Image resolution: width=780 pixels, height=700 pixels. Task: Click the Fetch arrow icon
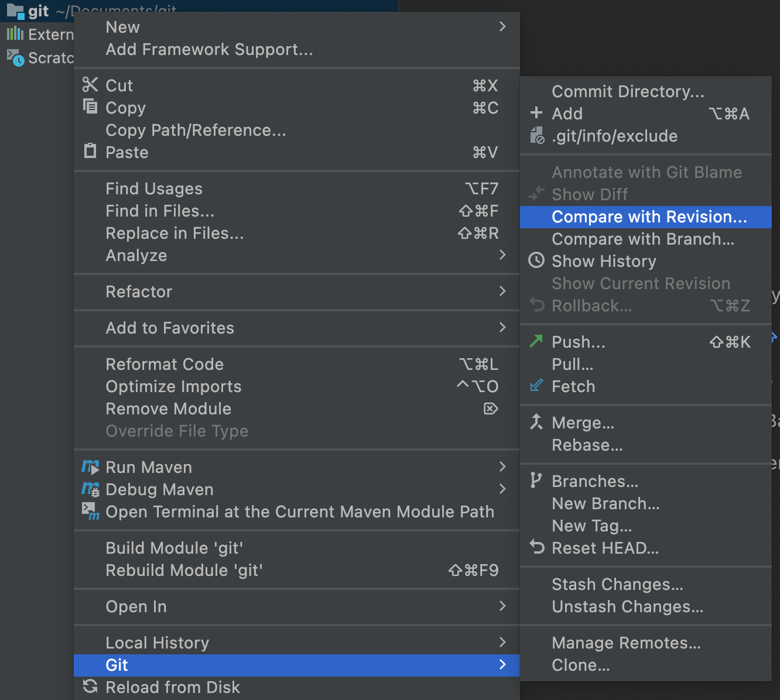[536, 386]
